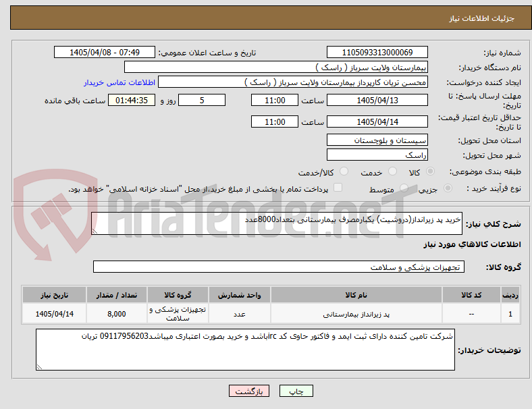Click the جزئیات اطلاعات نیاز page header

tap(482, 18)
